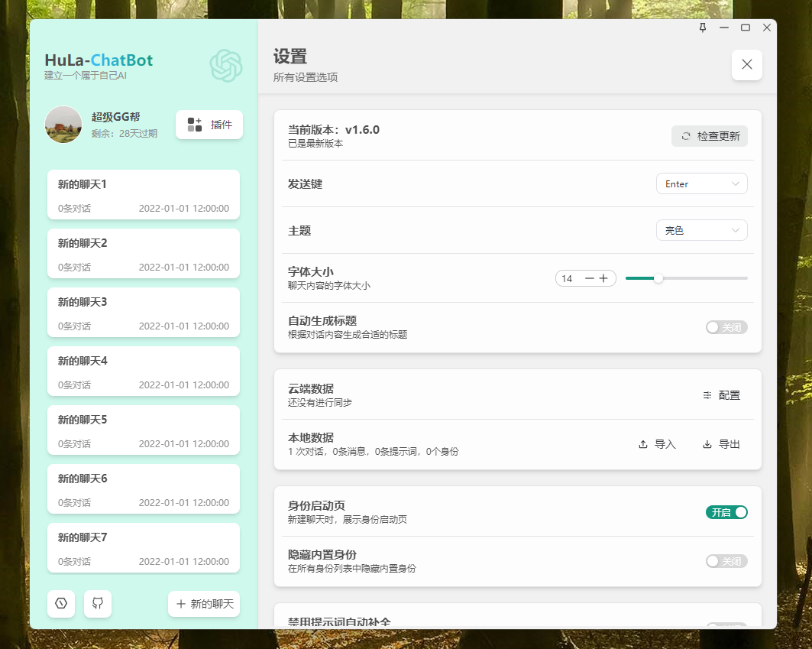Turn on 隐藏内置身份
The image size is (812, 649).
pyautogui.click(x=726, y=561)
